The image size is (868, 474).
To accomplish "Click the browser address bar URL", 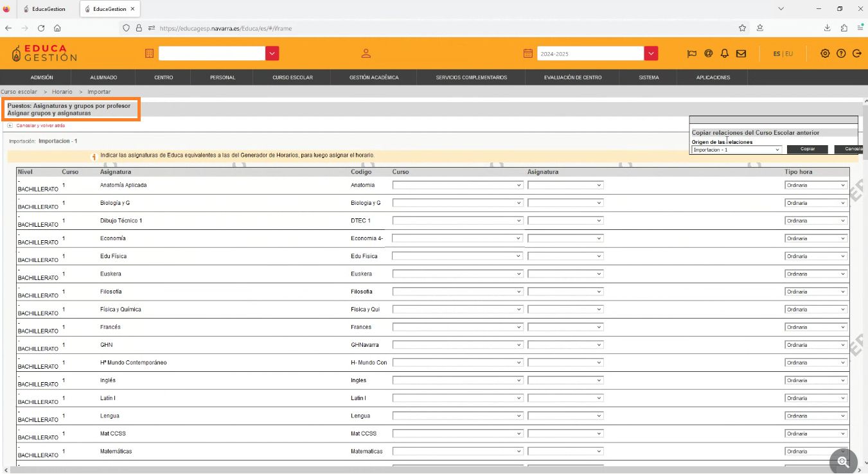I will coord(226,28).
